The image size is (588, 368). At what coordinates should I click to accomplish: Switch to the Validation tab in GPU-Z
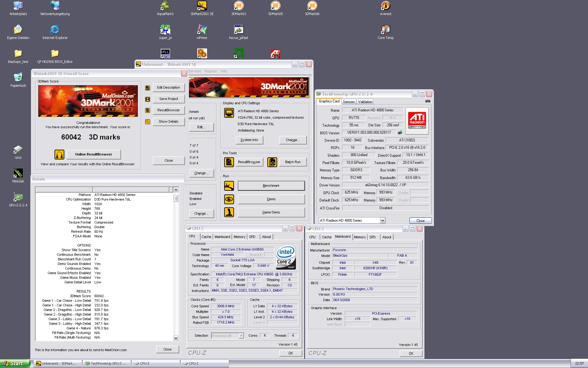point(365,102)
